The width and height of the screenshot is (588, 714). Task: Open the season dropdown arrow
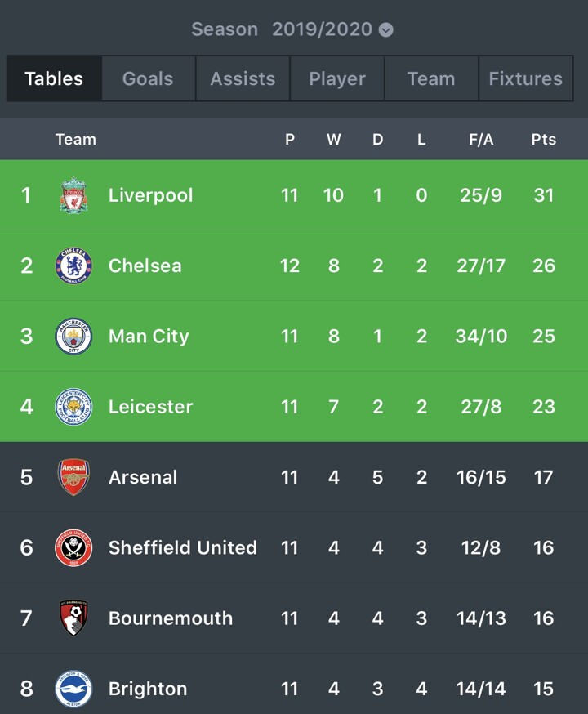[x=386, y=30]
